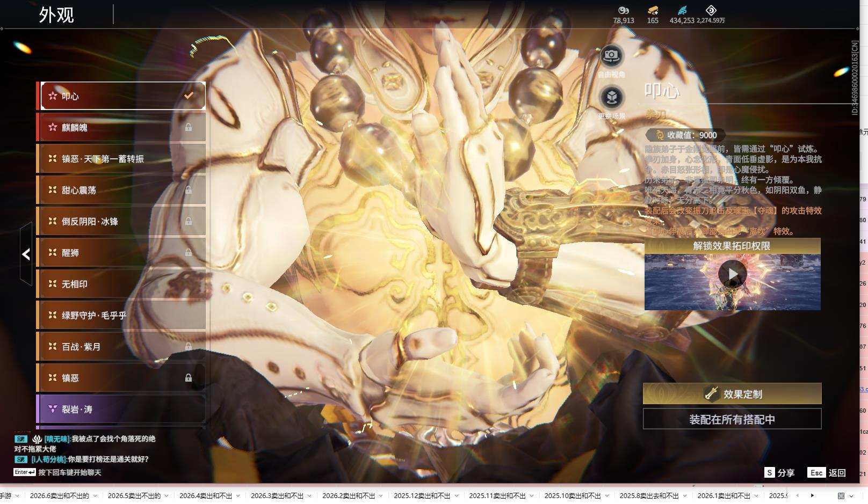
Task: Select the 绿野守护·毛乎乎 skin row
Action: pos(121,315)
